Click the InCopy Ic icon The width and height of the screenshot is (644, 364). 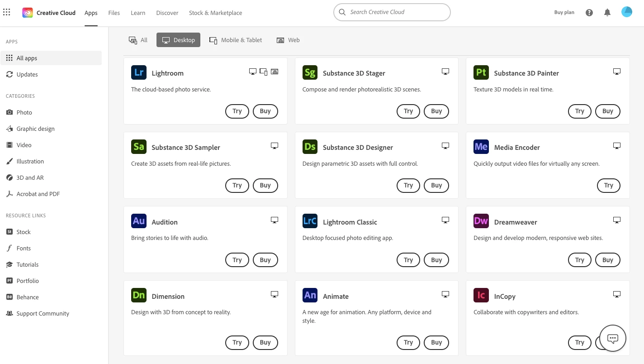coord(481,296)
